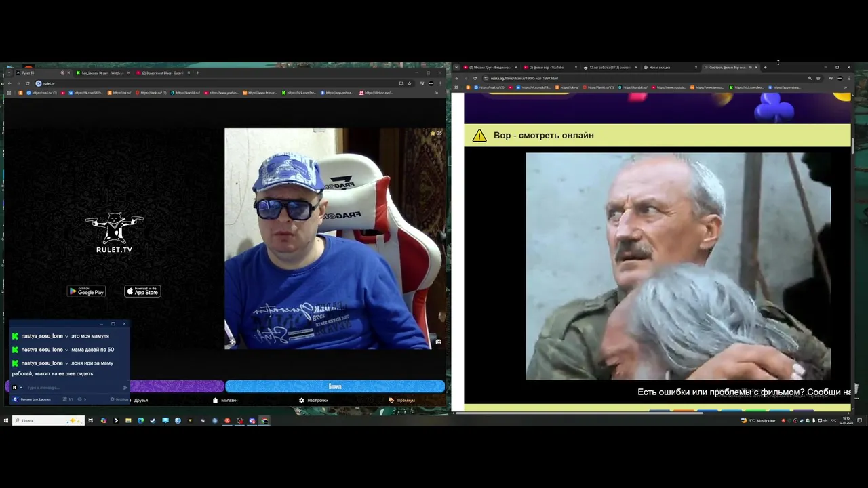Open chat popup settings gear
This screenshot has height=488, width=868.
[113, 399]
